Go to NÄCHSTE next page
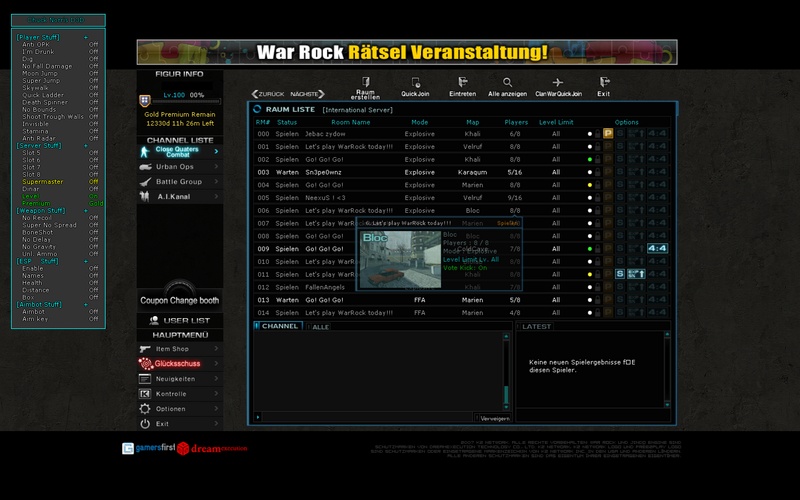This screenshot has height=500, width=800. pyautogui.click(x=308, y=94)
